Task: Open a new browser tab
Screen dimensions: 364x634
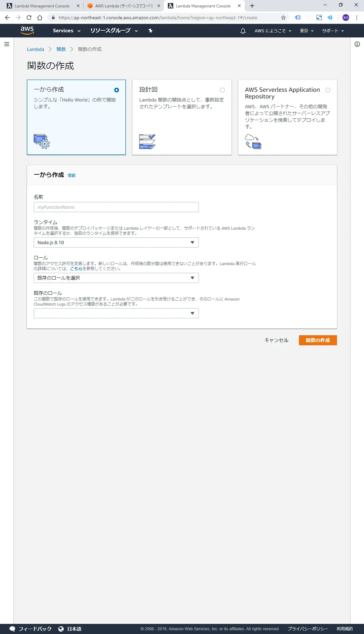Action: pos(252,6)
